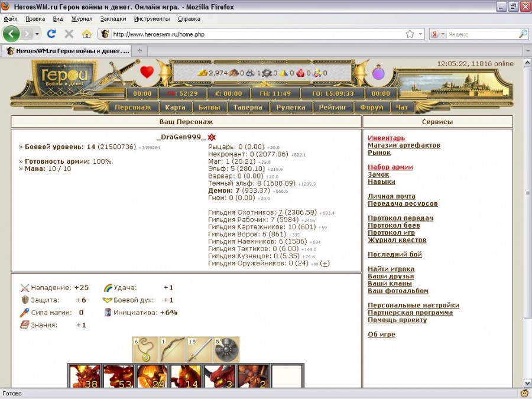Click the Spell Power wand icon
The image size is (532, 399).
pyautogui.click(x=24, y=313)
